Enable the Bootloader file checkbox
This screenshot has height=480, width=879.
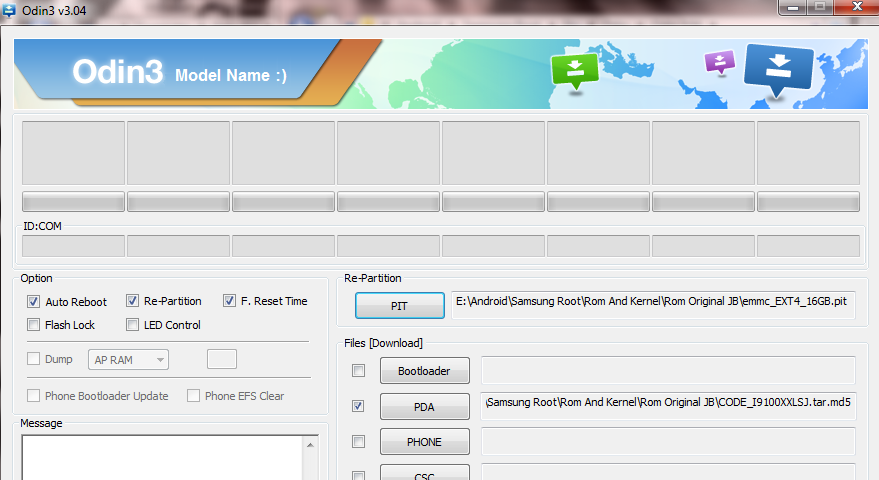pos(358,371)
